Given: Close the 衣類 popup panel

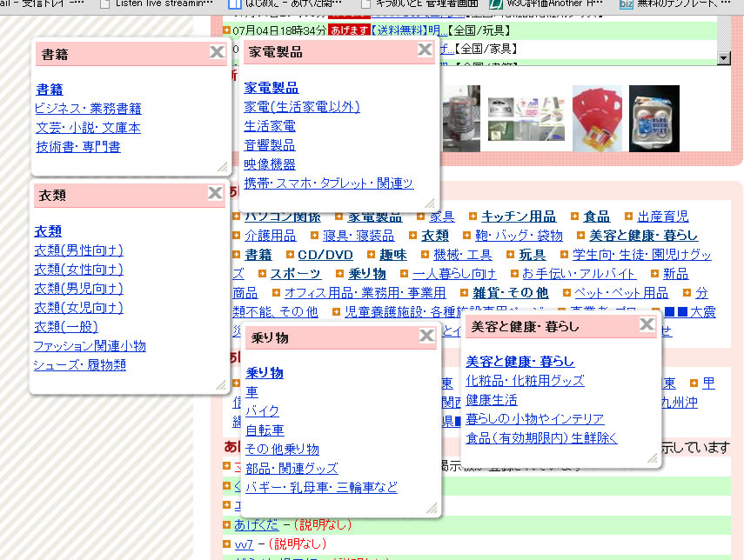Looking at the screenshot, I should (x=216, y=194).
